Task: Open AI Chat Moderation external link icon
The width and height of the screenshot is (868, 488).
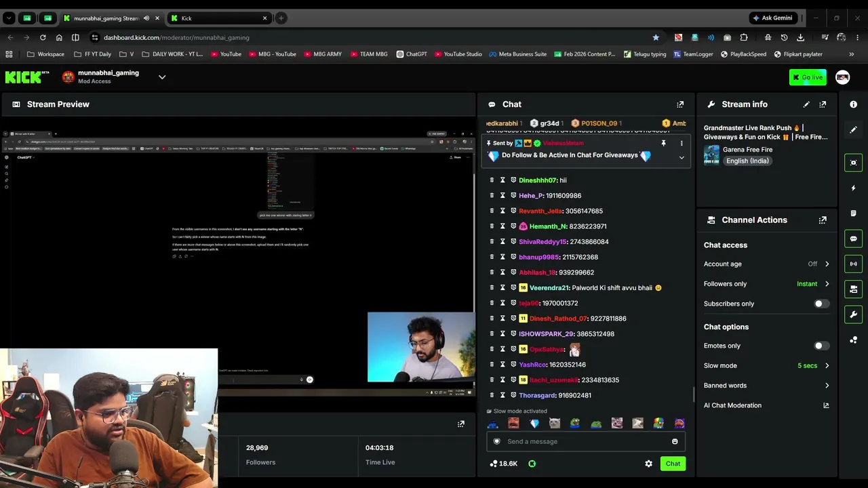Action: pyautogui.click(x=826, y=405)
